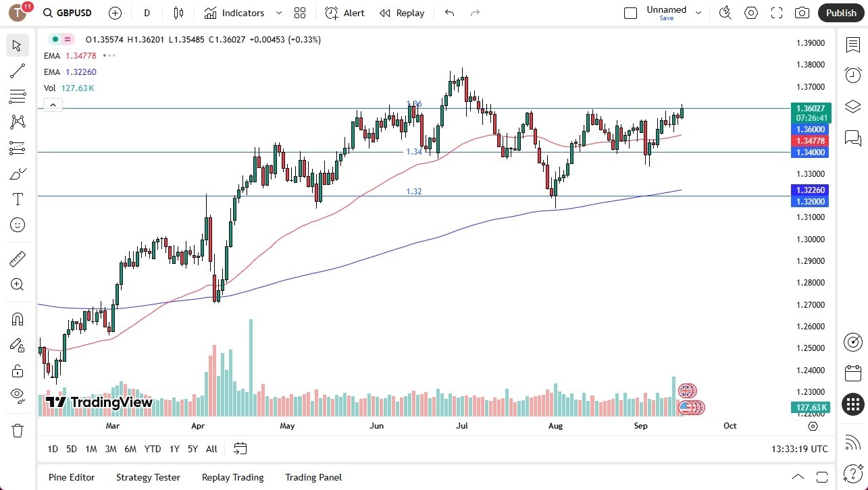Select the Text annotation tool
The height and width of the screenshot is (490, 868).
point(17,198)
